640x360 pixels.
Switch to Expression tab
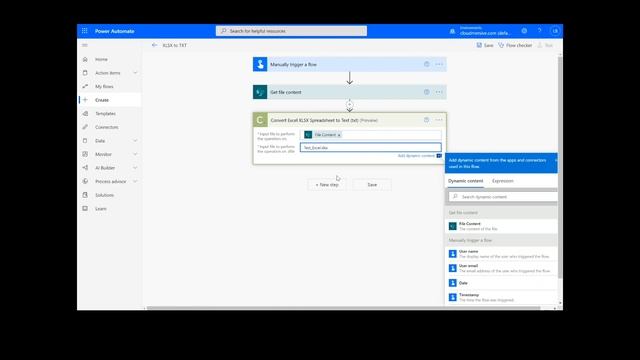502,181
